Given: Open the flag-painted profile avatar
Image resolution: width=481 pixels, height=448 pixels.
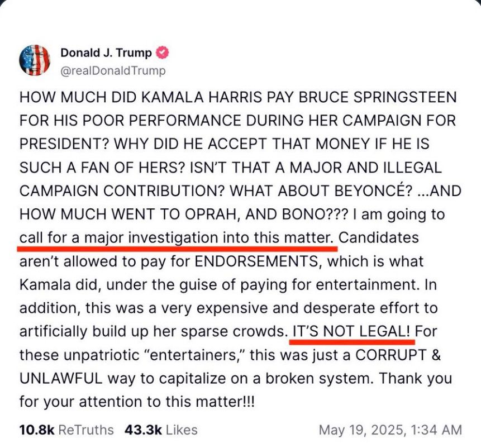Looking at the screenshot, I should click(x=35, y=60).
